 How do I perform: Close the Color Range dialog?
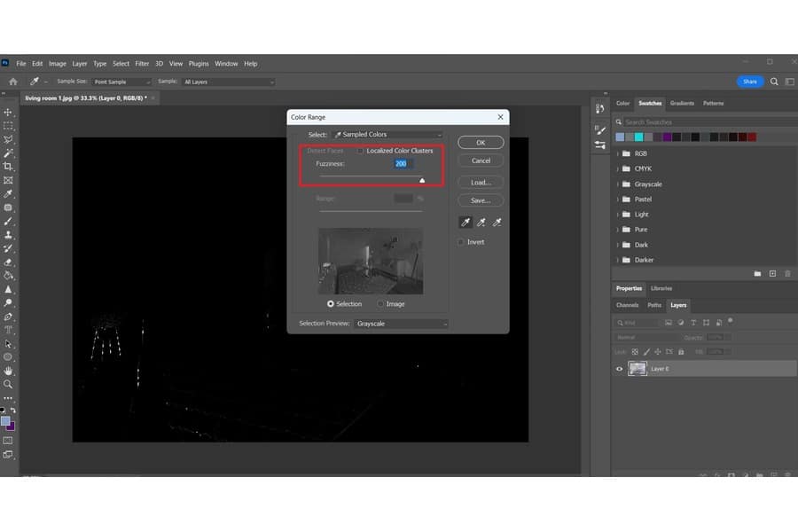click(x=500, y=117)
